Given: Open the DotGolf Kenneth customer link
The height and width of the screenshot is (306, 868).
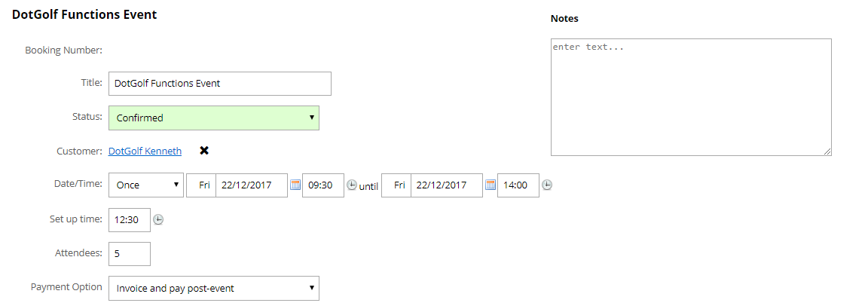Looking at the screenshot, I should click(145, 151).
